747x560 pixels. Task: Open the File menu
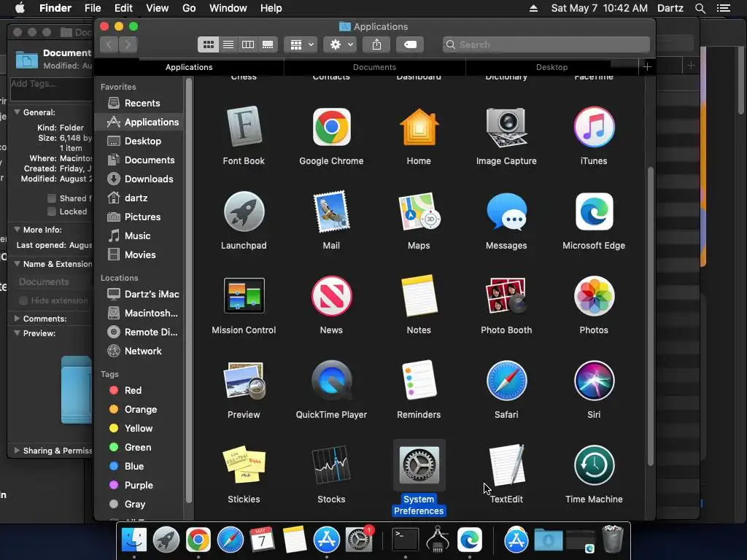(x=93, y=8)
